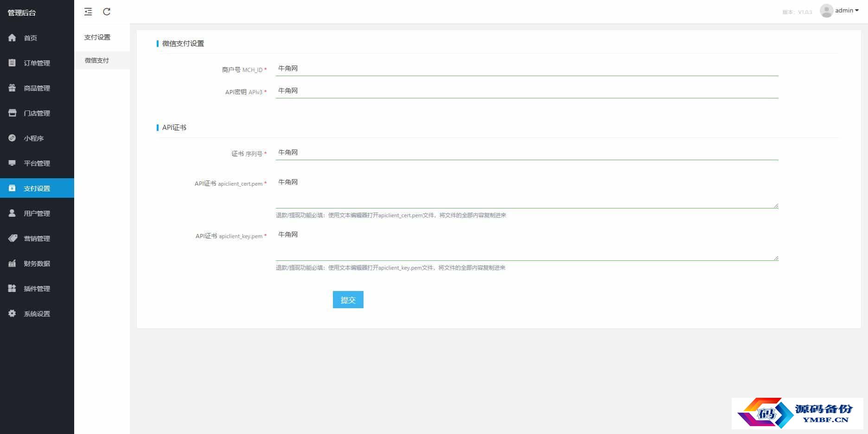
Task: Open 首页 menu item
Action: pos(37,38)
